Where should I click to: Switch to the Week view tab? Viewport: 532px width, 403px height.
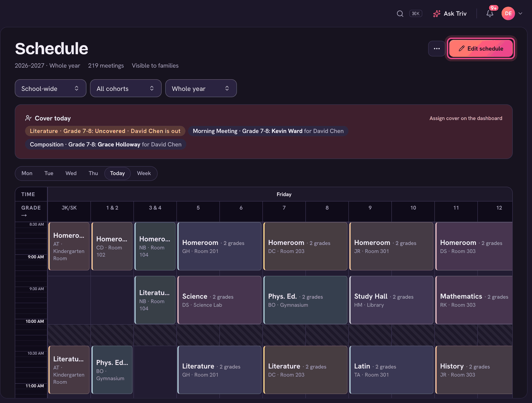(144, 173)
